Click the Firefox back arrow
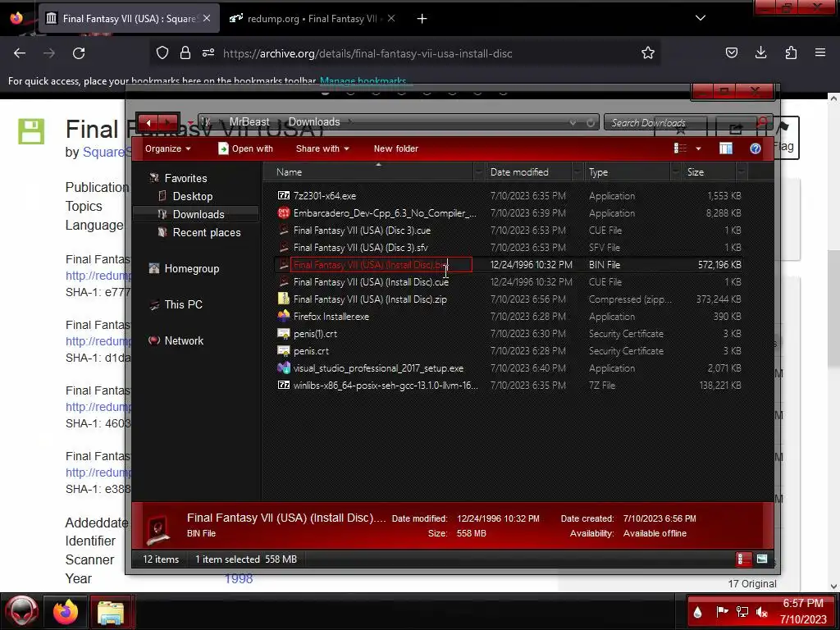The image size is (840, 630). (20, 53)
